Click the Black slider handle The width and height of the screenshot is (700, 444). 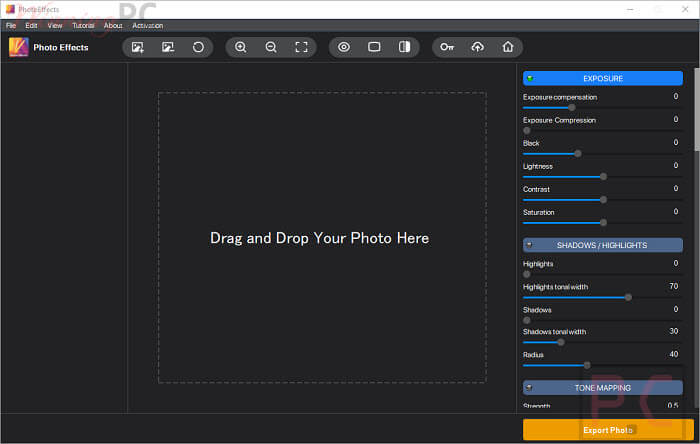[x=578, y=154]
